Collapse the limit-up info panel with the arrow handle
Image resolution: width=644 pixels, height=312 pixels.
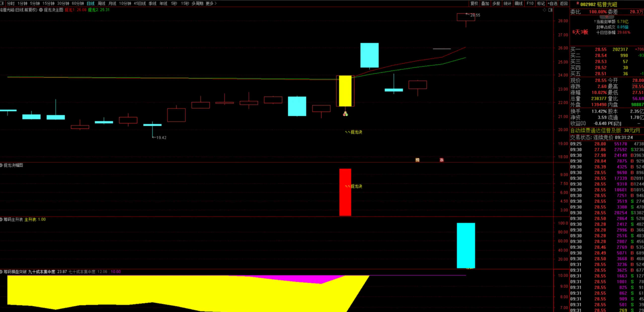click(x=607, y=17)
